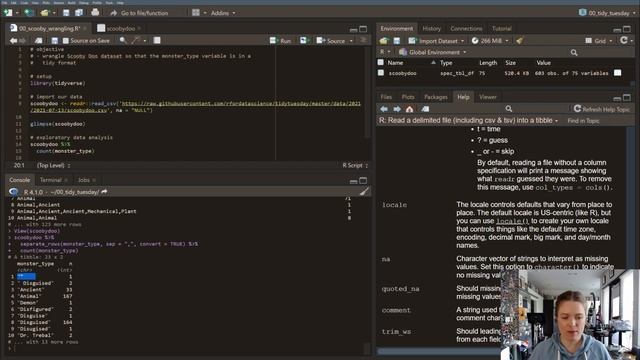Save all open documents
The height and width of the screenshot is (360, 640).
79,13
